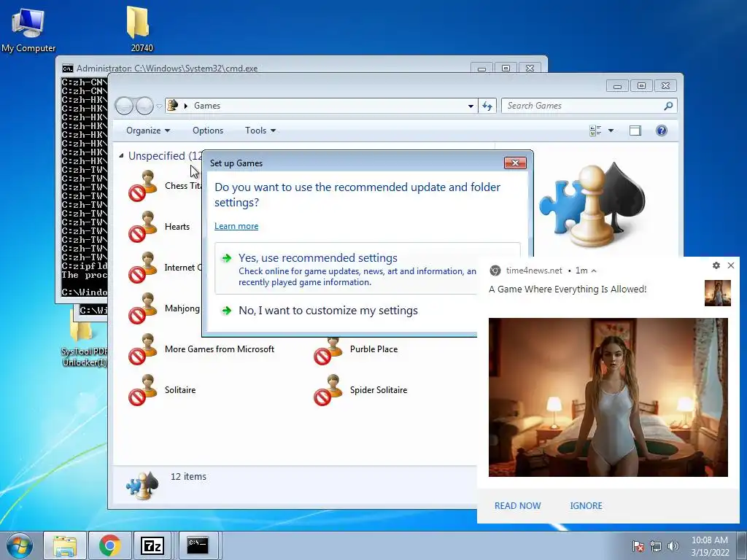Open More Games from Microsoft icon

coord(143,349)
